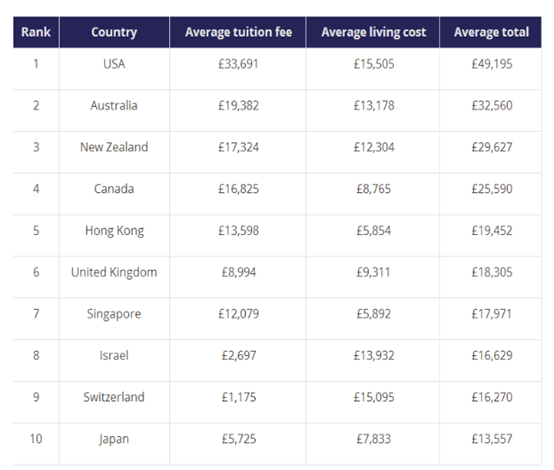Click the Average tuition fee header
This screenshot has height=470, width=554.
point(238,32)
